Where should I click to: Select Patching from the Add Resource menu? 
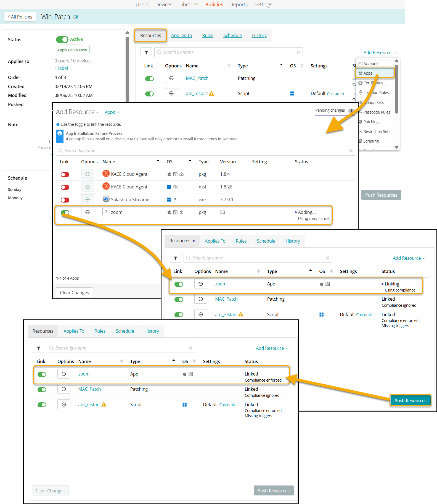tap(371, 122)
